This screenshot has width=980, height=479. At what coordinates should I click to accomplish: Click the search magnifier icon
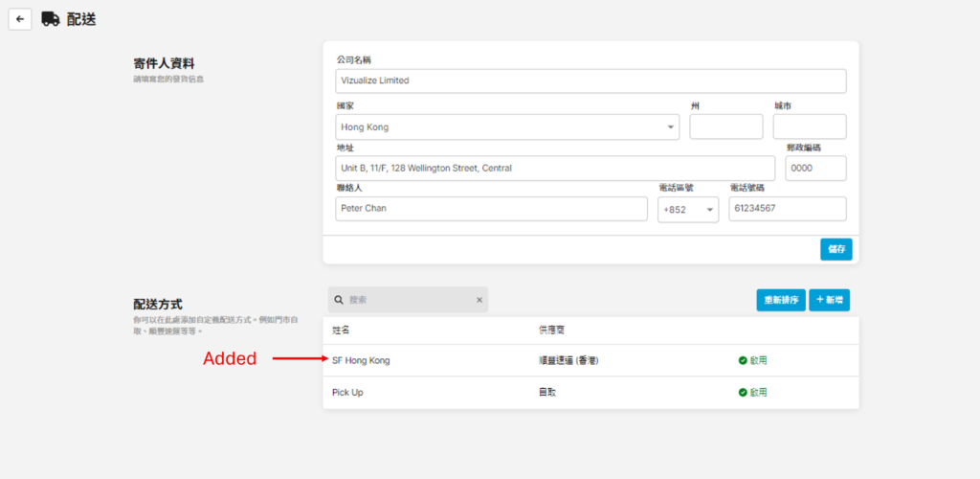(x=339, y=300)
